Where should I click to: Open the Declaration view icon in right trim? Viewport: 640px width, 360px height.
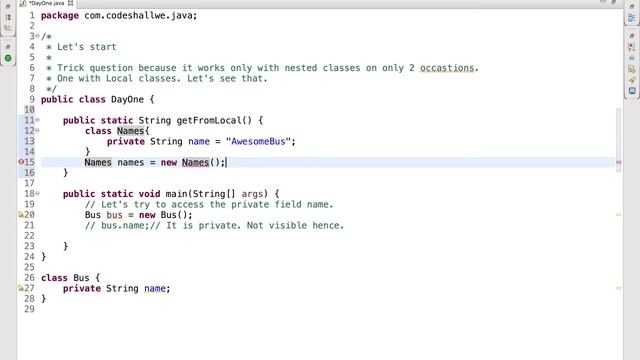[x=632, y=69]
